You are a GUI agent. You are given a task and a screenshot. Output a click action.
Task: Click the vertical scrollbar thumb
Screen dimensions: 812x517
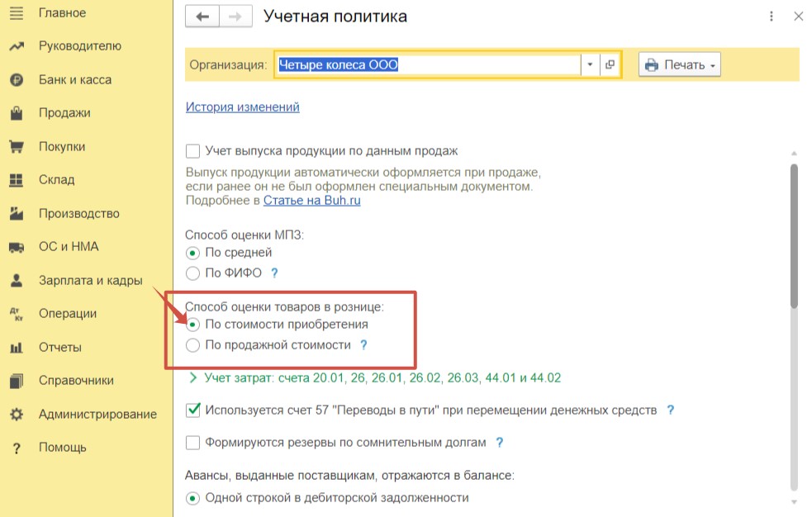794,236
